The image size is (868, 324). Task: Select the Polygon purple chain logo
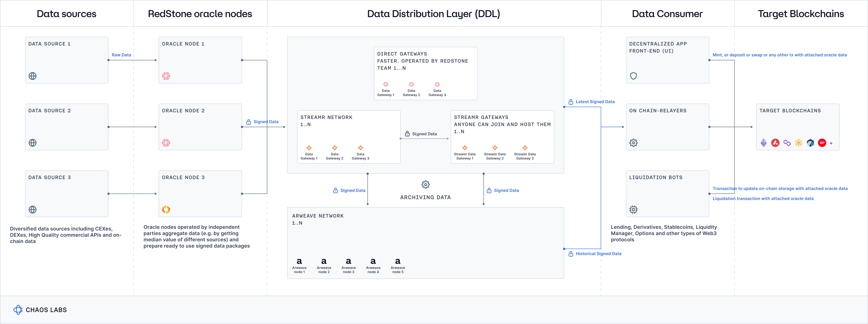(x=787, y=143)
